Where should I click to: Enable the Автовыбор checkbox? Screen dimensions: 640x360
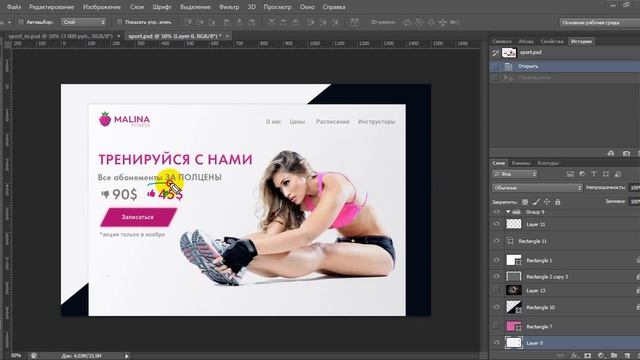pyautogui.click(x=21, y=22)
